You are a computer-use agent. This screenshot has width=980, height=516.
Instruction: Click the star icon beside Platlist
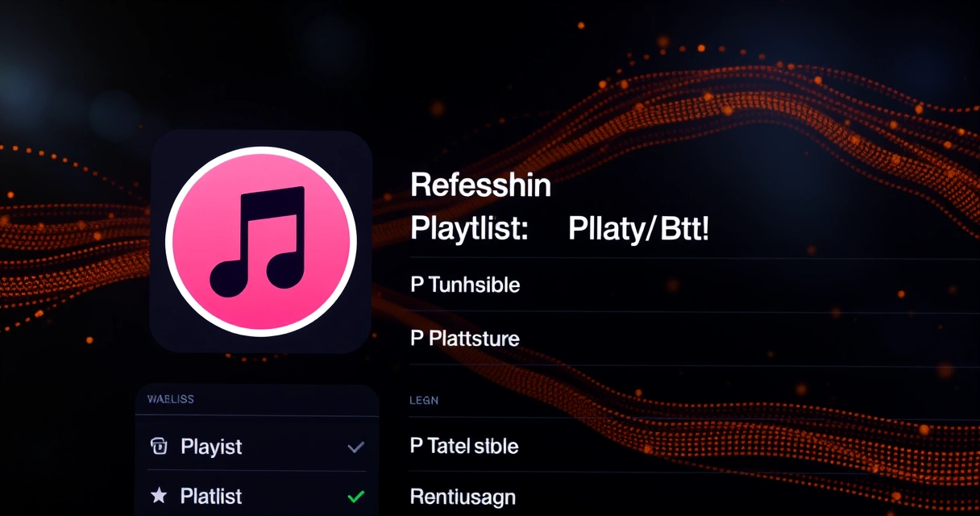159,496
